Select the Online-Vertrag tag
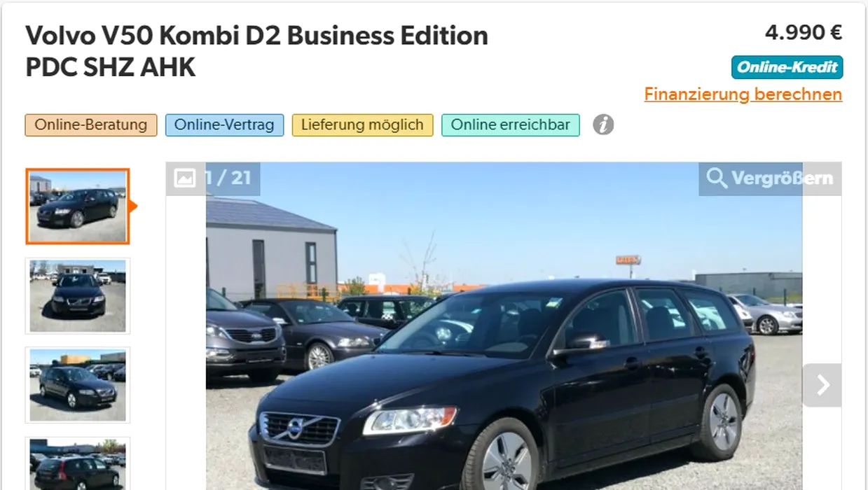 pyautogui.click(x=224, y=125)
